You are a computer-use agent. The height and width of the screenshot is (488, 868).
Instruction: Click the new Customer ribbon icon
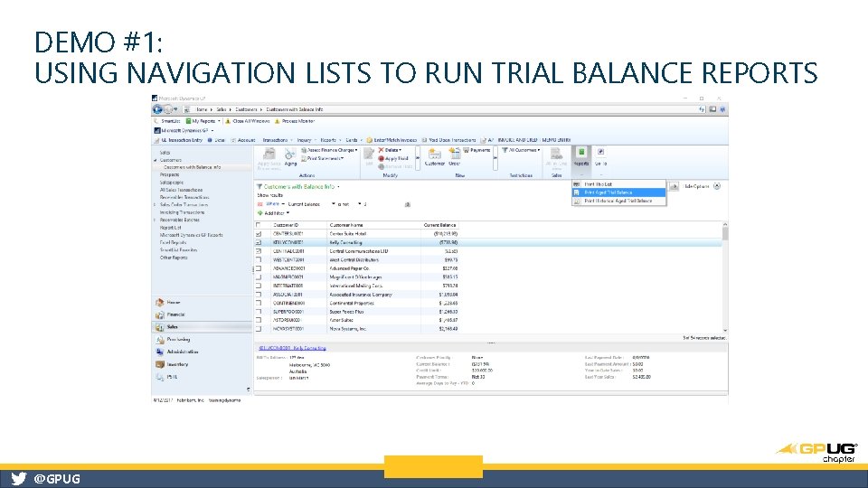(435, 157)
